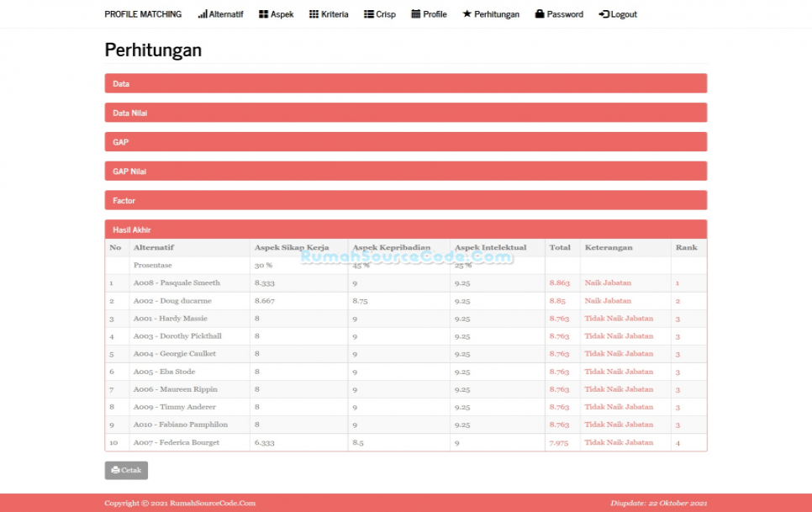Click the grid icon next to Aspek
Screen dimensions: 812x512
[262, 14]
